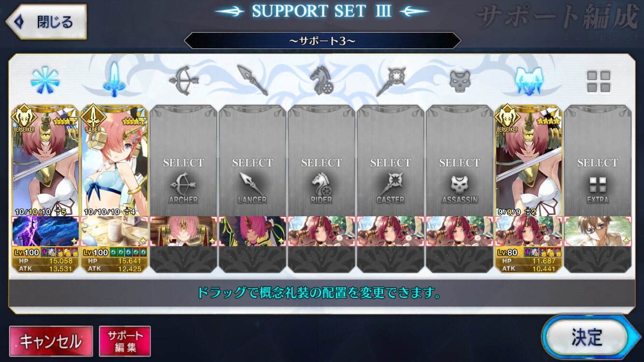Click the 閉じる close button
Image resolution: width=644 pixels, height=362 pixels.
[46, 22]
